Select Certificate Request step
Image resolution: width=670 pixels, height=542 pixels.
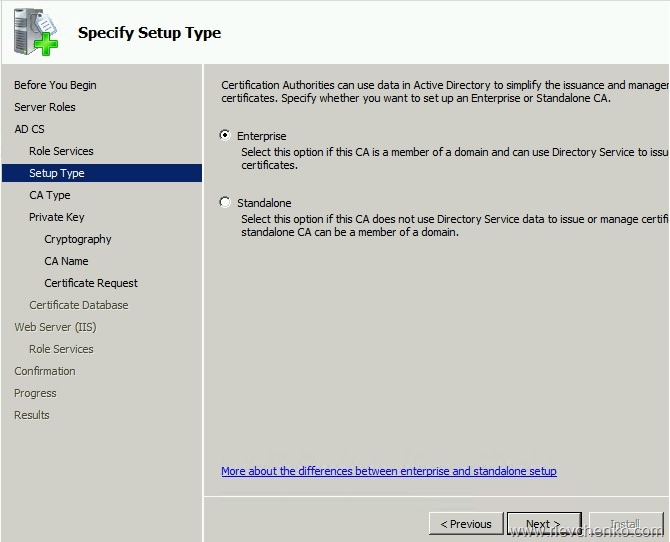click(91, 283)
